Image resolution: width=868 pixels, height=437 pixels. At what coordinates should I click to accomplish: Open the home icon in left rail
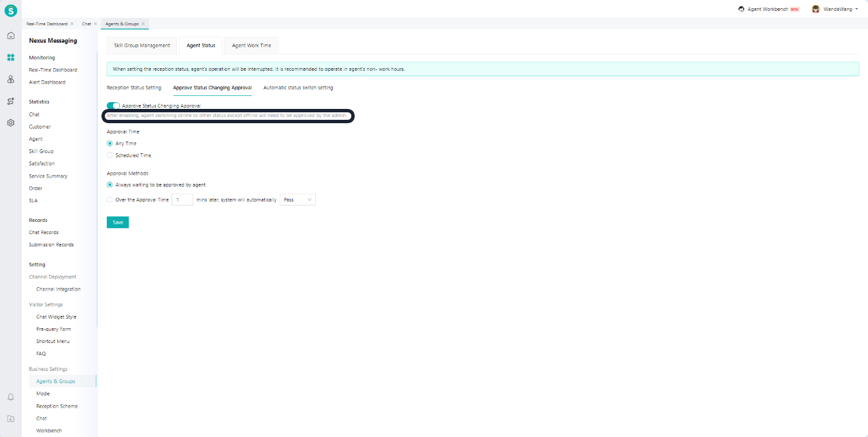point(10,35)
